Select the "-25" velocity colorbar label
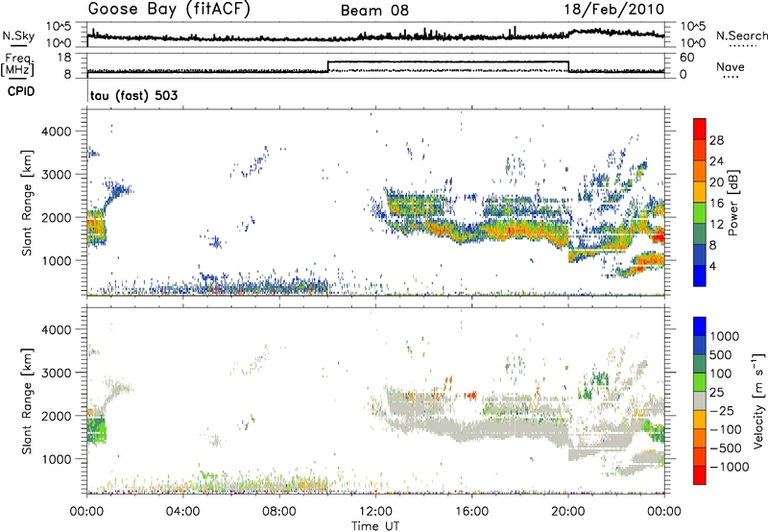The height and width of the screenshot is (532, 768). [723, 410]
